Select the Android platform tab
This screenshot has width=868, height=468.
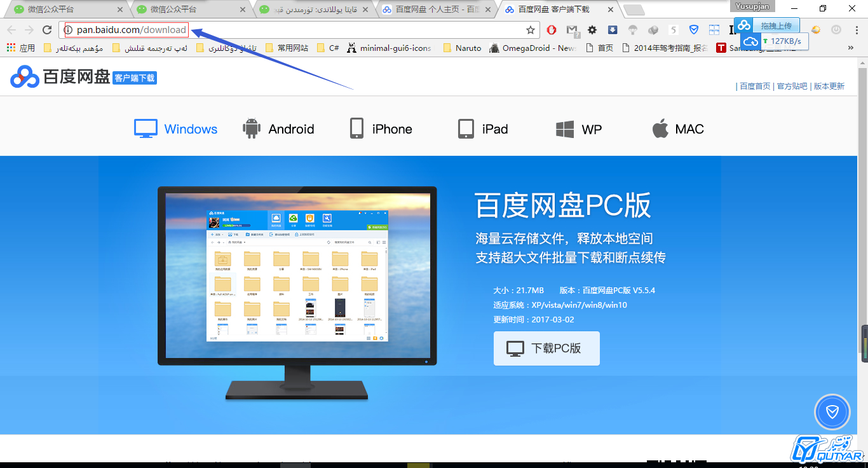point(278,129)
